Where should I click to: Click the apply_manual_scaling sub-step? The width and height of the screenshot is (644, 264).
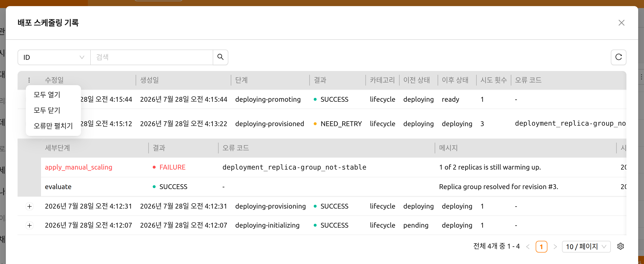pos(79,167)
